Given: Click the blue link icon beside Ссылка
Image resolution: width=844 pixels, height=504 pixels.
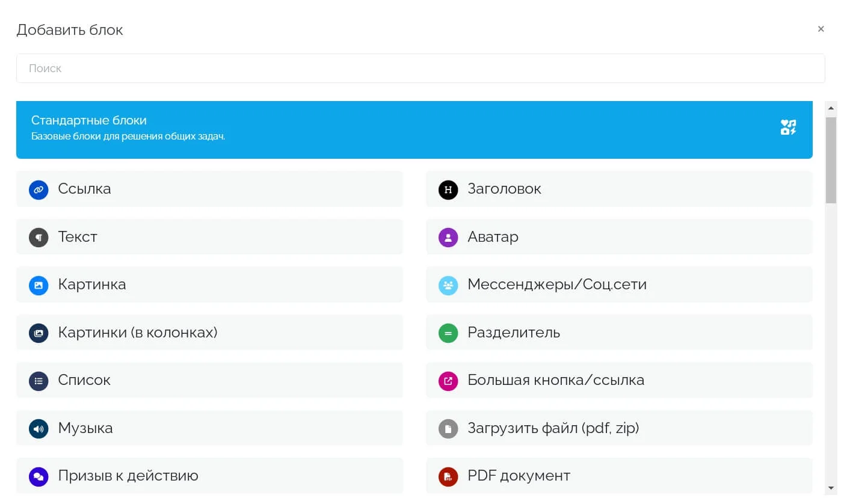Looking at the screenshot, I should point(39,189).
